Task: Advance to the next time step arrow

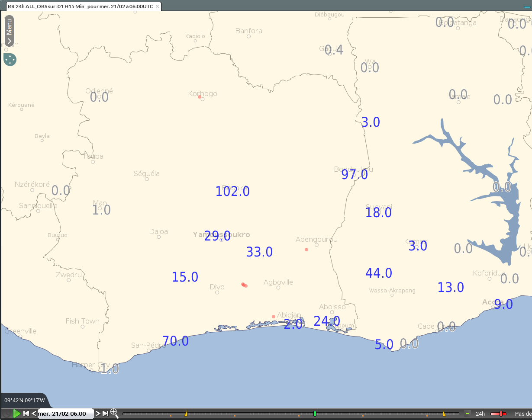Action: [98, 414]
